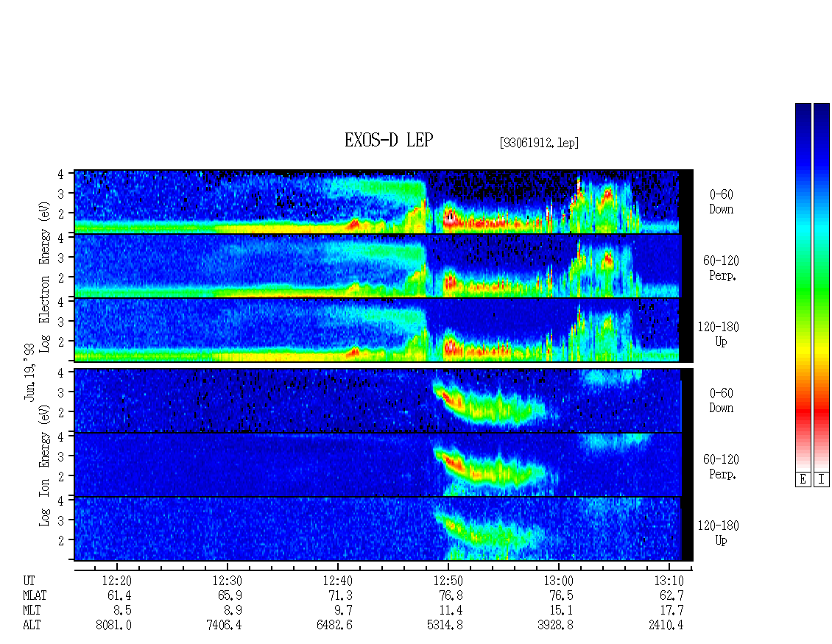
Task: Click the I label box under color bar
Action: click(x=822, y=480)
